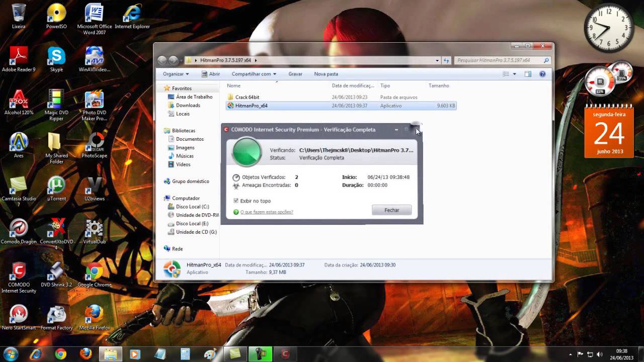Click Gravar in Explorer toolbar

point(295,74)
